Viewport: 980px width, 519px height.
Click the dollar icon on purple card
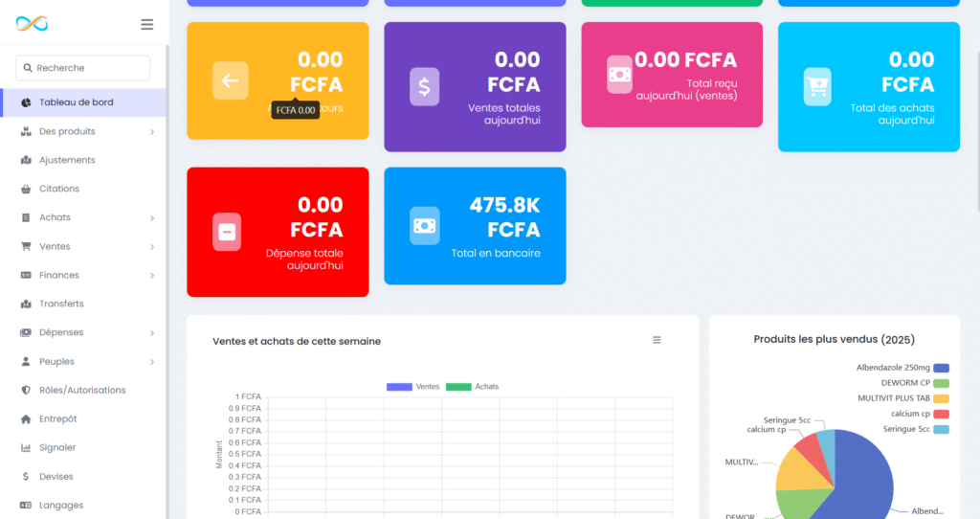(424, 86)
